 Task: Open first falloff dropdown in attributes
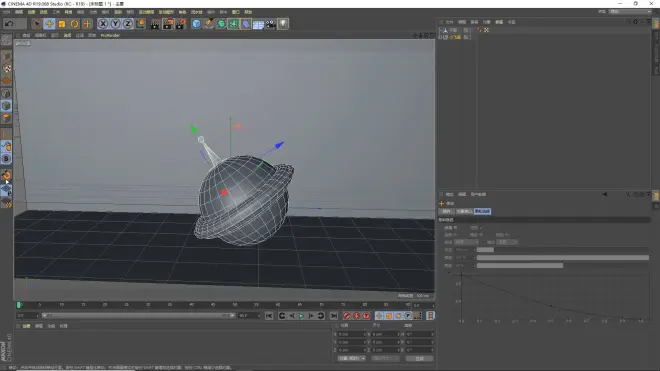(x=466, y=242)
